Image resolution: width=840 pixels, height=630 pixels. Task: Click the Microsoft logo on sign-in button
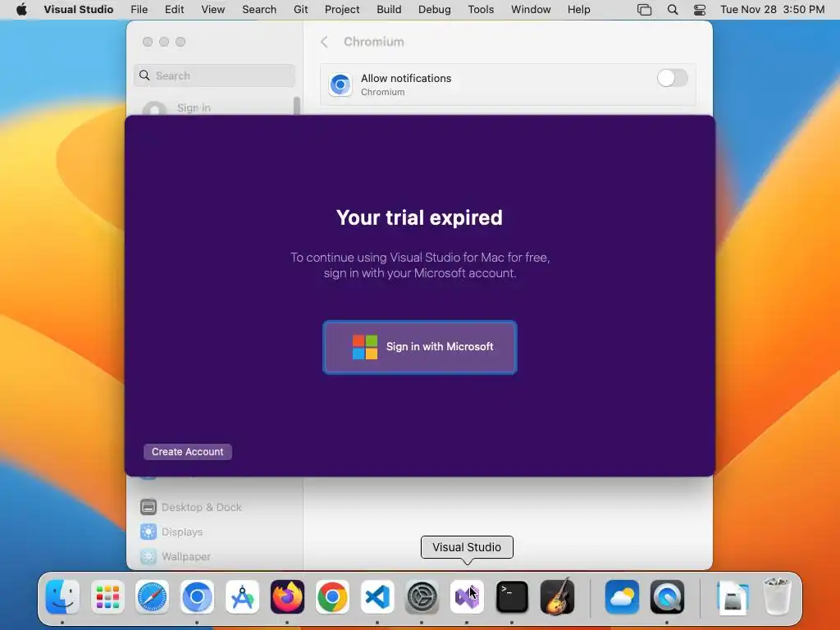click(x=365, y=347)
